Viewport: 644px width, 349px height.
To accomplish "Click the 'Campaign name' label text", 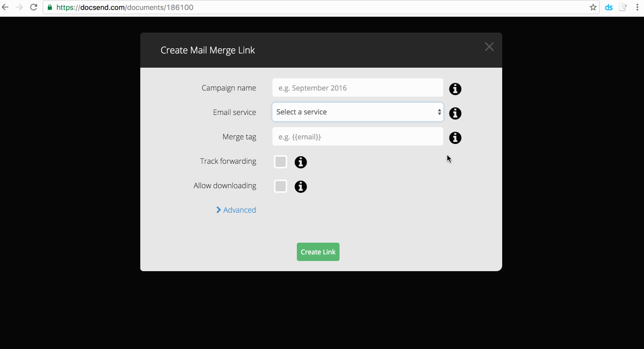I will (x=229, y=88).
